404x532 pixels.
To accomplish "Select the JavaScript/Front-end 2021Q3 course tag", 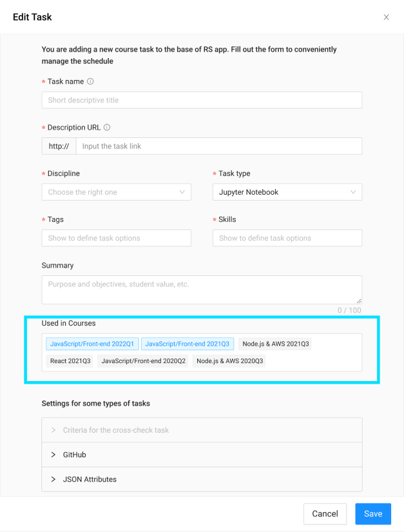I will click(188, 344).
